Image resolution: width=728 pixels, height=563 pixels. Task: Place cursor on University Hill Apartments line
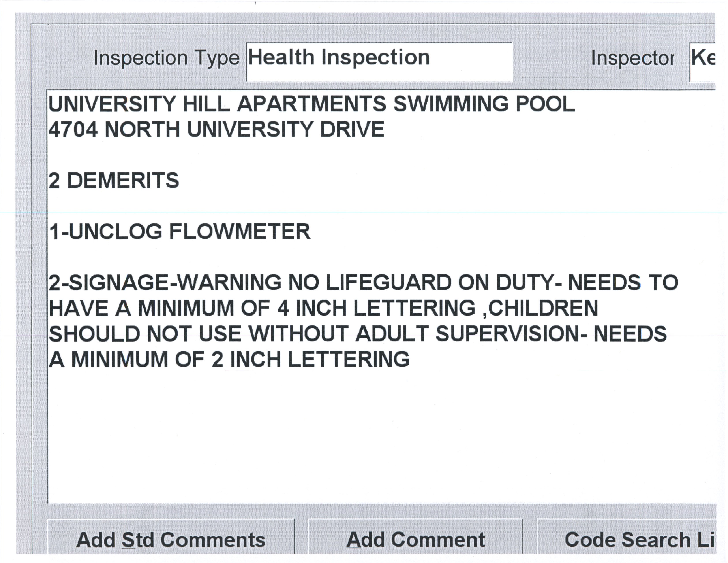(312, 104)
